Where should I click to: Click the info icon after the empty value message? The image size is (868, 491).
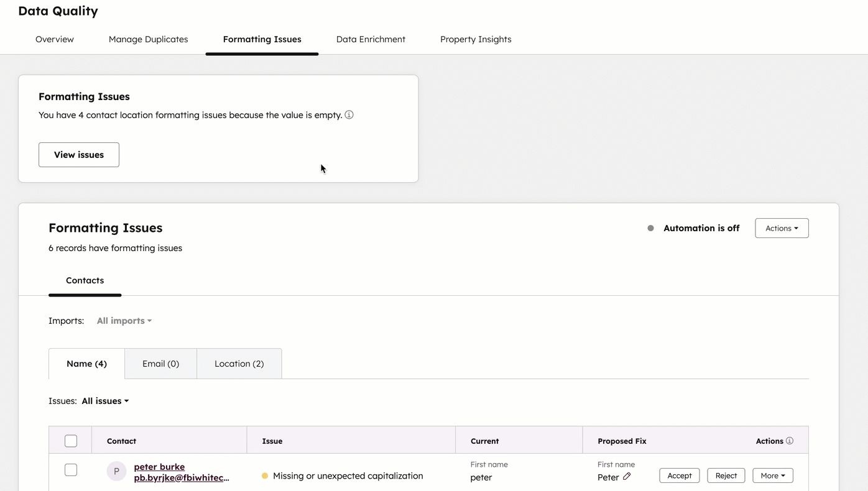click(x=349, y=115)
